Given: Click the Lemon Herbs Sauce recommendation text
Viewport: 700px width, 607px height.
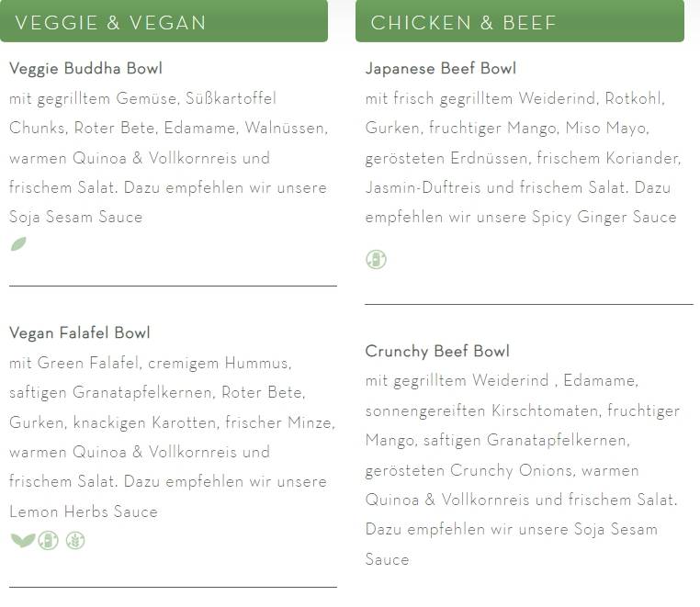Looking at the screenshot, I should click(84, 511).
